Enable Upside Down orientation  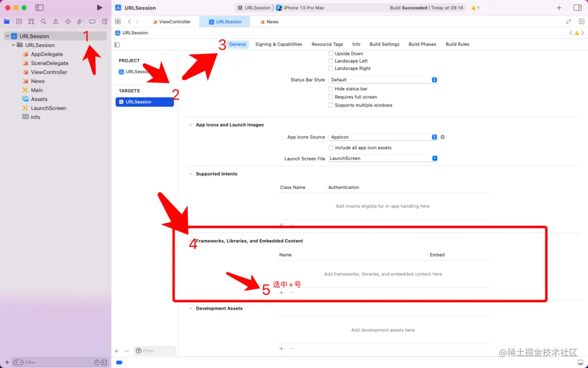(x=331, y=53)
